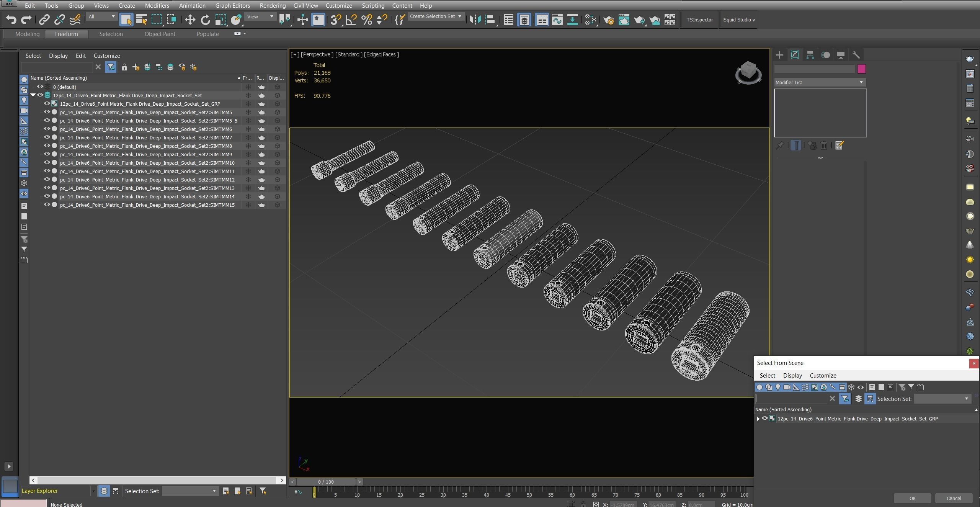Toggle Percent Snap icon

(x=366, y=20)
